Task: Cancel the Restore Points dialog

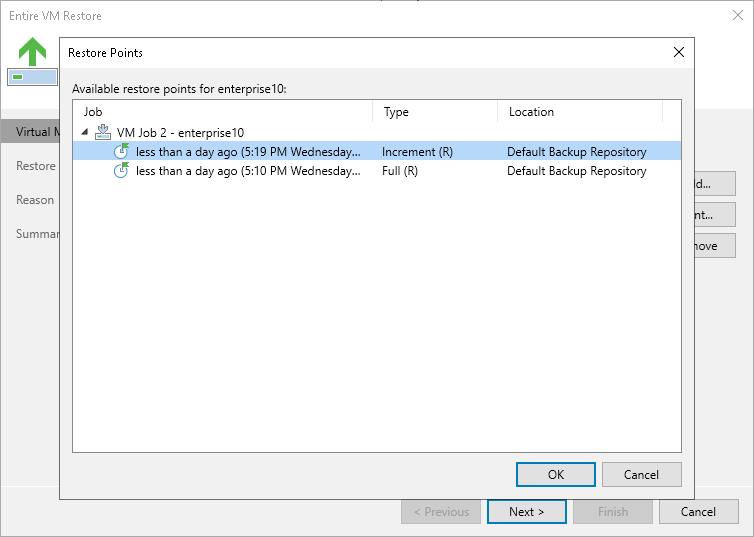Action: [641, 475]
